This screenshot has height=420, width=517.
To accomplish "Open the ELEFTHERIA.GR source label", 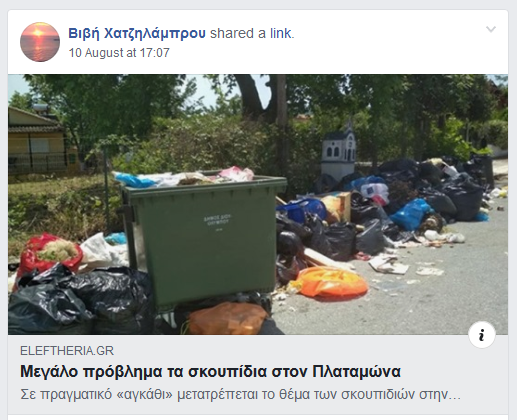I will click(x=67, y=351).
